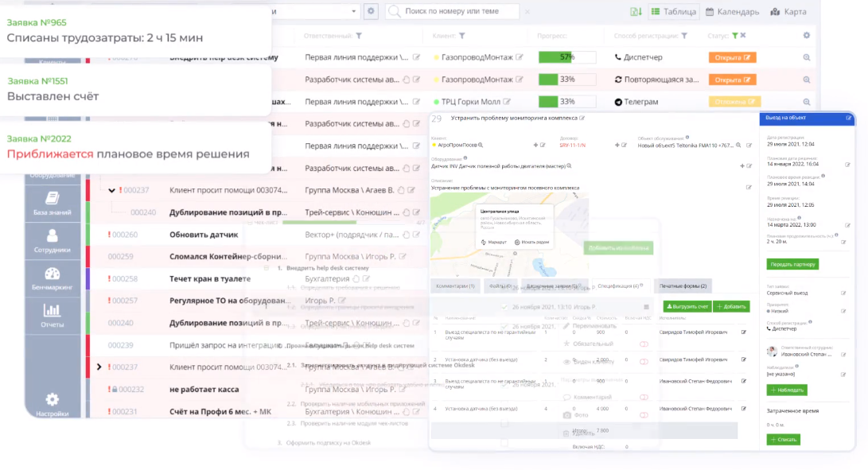Screen dimensions: 868x470
Task: Click the green Добавить button
Action: [730, 307]
